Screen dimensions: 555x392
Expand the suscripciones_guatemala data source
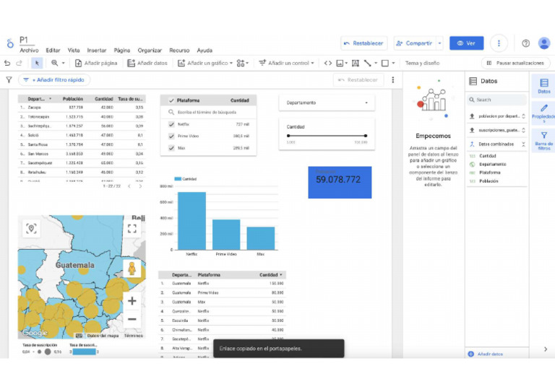tap(523, 130)
